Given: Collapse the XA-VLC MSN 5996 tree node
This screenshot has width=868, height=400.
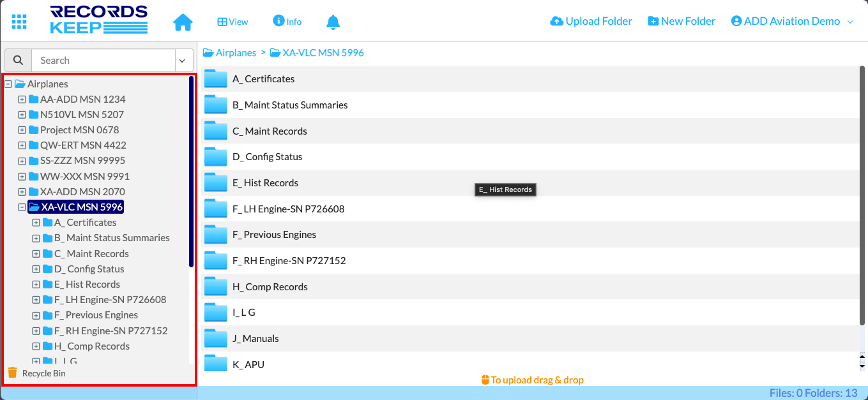Looking at the screenshot, I should click(x=22, y=207).
